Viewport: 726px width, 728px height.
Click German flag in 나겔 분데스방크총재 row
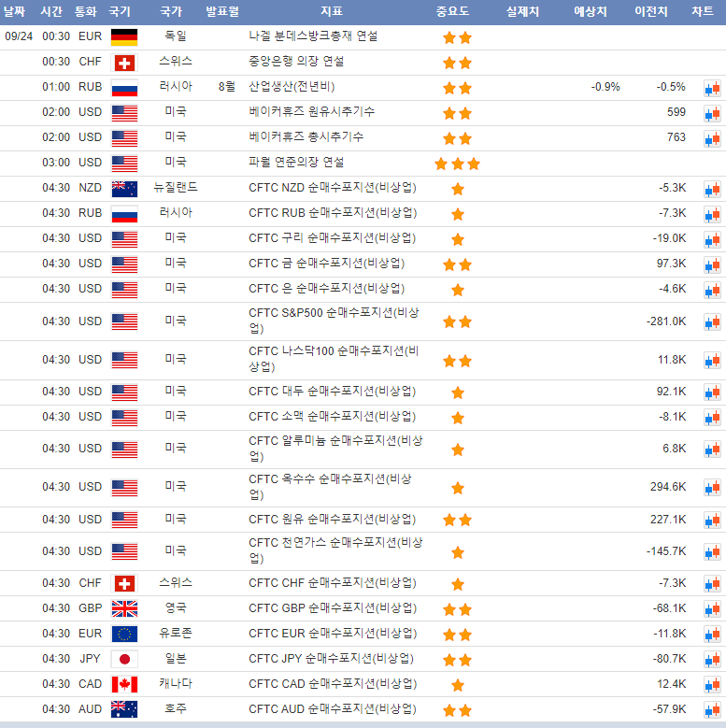tap(124, 37)
